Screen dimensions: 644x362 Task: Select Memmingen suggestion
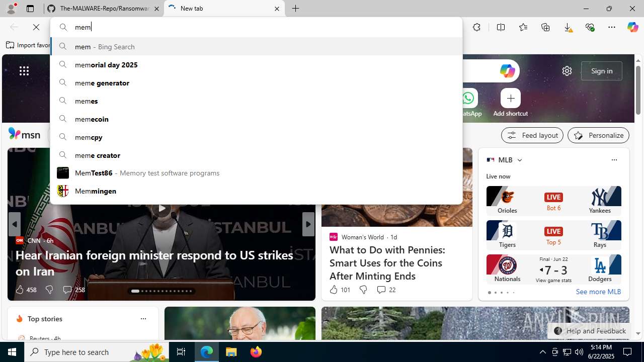[x=256, y=191]
